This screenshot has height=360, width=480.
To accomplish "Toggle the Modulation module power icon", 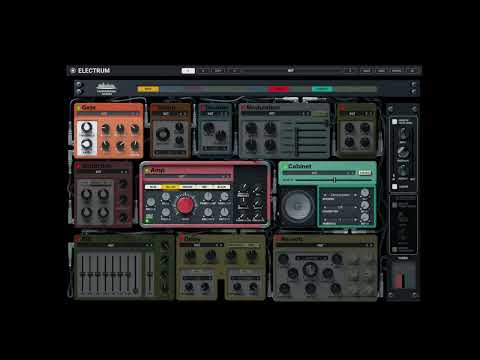I will point(243,108).
